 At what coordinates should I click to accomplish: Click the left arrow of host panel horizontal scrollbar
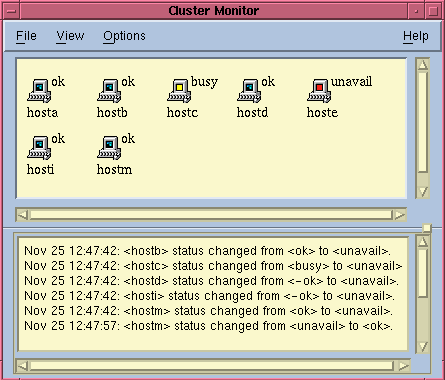click(x=23, y=215)
